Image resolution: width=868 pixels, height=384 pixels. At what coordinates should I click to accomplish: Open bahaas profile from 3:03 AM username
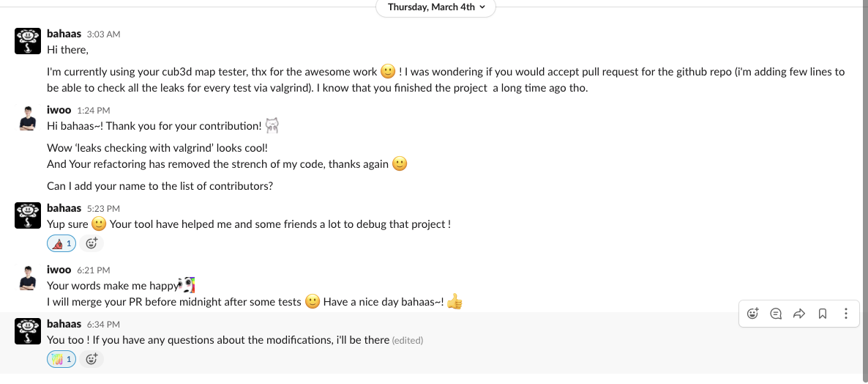[64, 34]
